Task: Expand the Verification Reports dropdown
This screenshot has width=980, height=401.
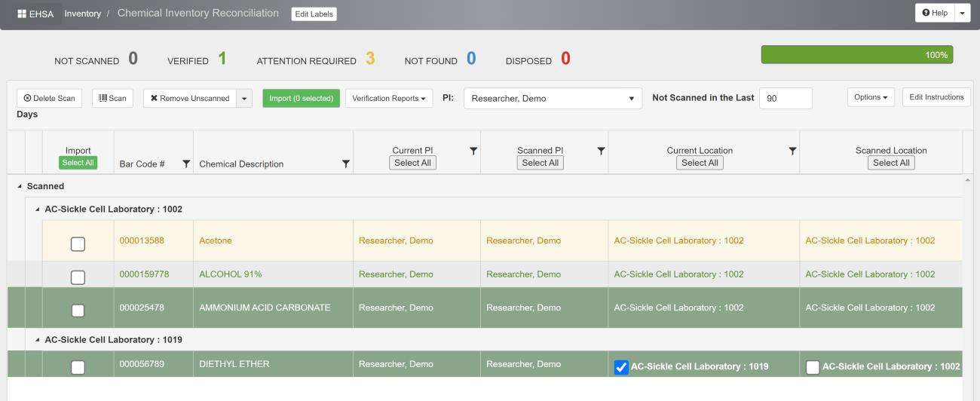Action: [388, 98]
